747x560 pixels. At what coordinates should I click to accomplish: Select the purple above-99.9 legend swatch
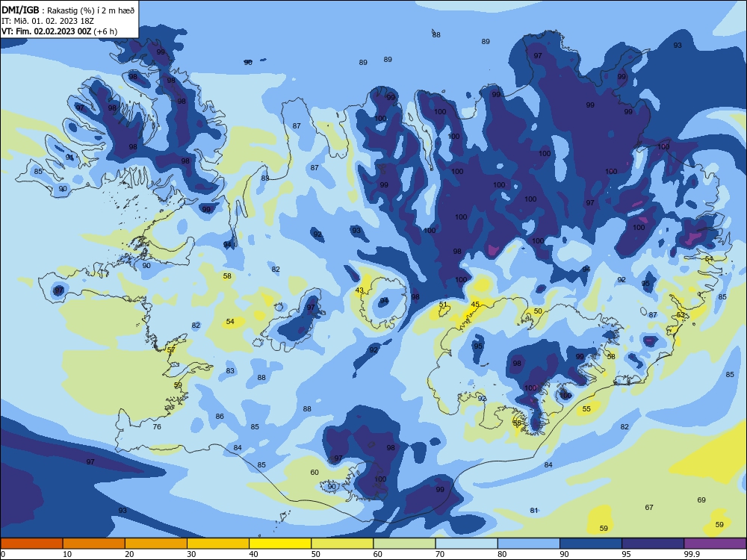point(715,544)
